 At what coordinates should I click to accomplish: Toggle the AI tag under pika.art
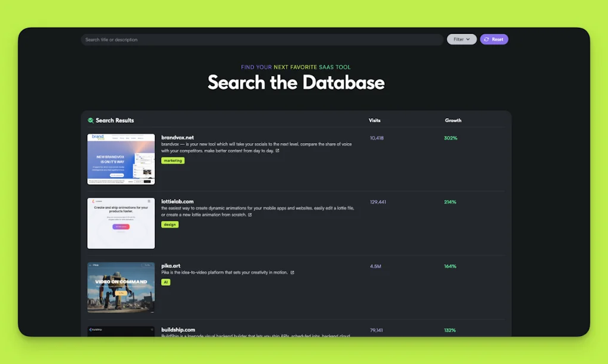(x=166, y=282)
